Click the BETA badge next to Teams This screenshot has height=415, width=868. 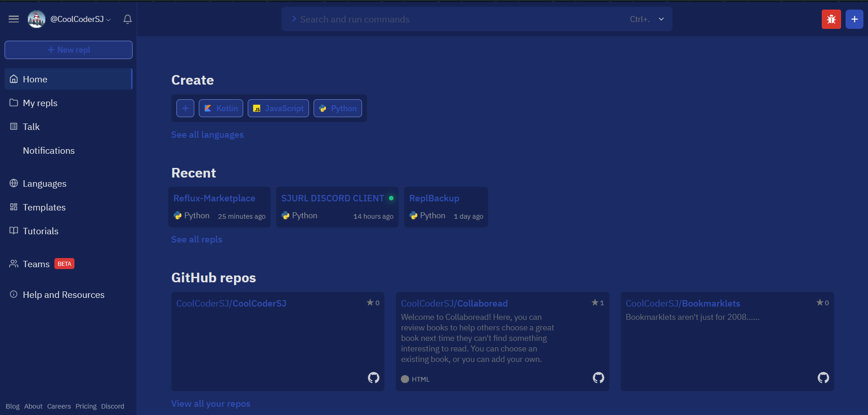(x=64, y=264)
